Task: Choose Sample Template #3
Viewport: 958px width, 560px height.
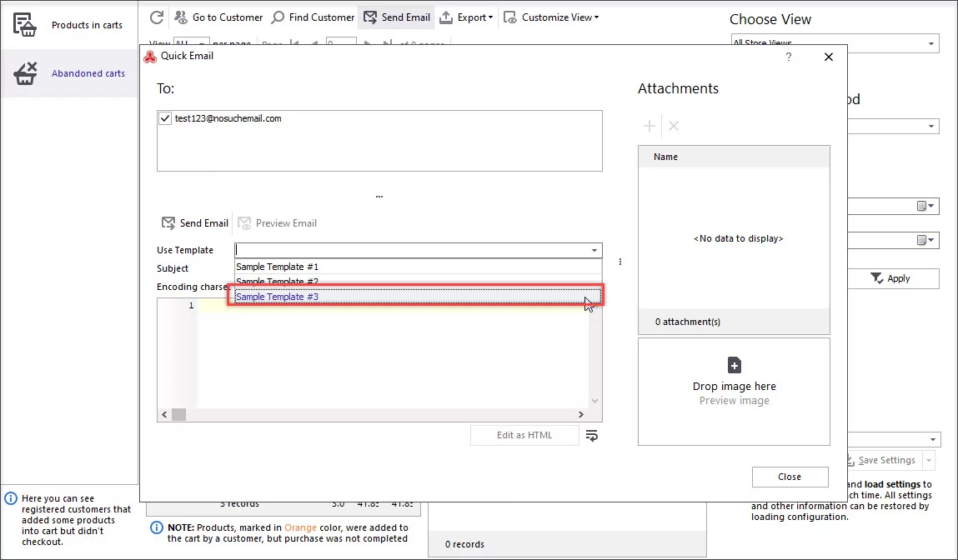Action: point(418,297)
